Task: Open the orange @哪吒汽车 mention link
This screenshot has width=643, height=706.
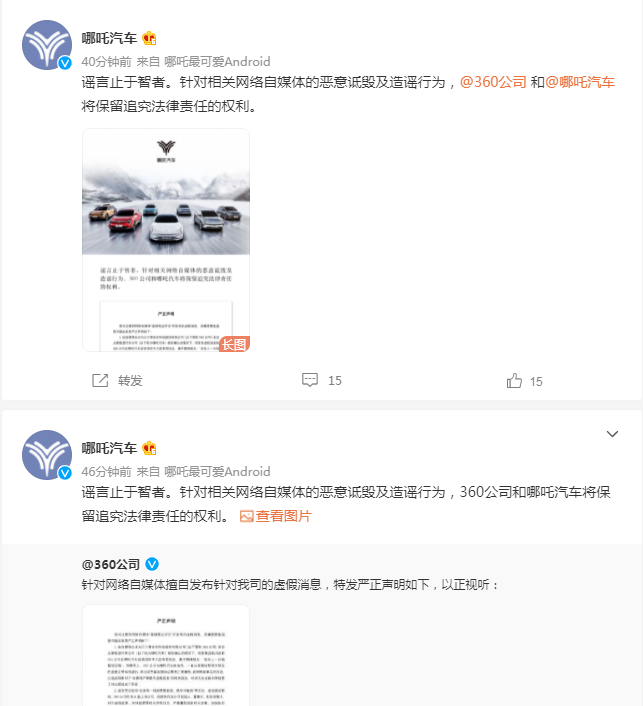Action: 580,82
